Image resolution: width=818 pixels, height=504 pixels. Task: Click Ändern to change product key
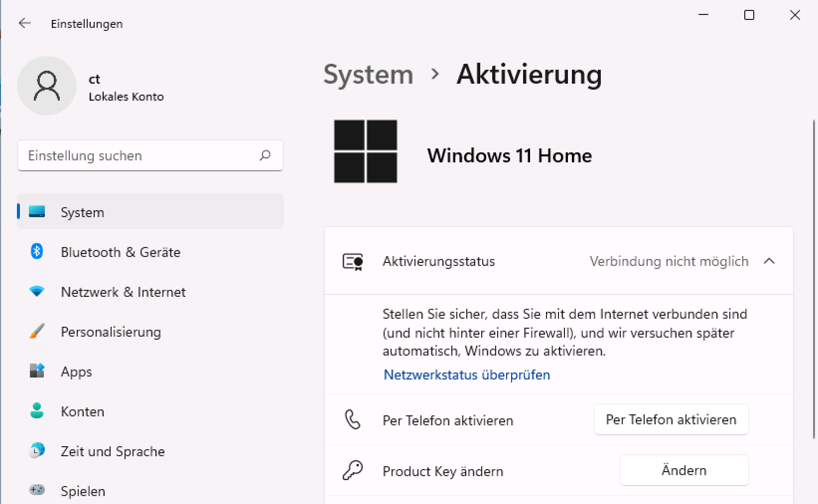[x=683, y=470]
